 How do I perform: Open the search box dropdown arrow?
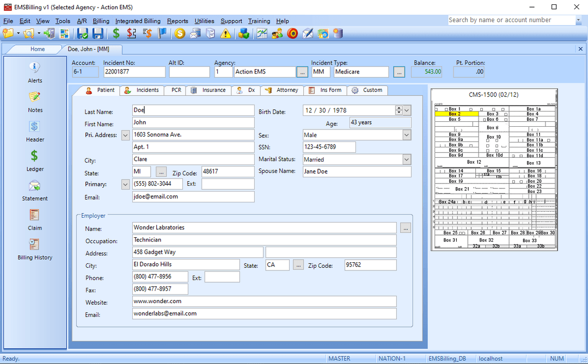578,20
